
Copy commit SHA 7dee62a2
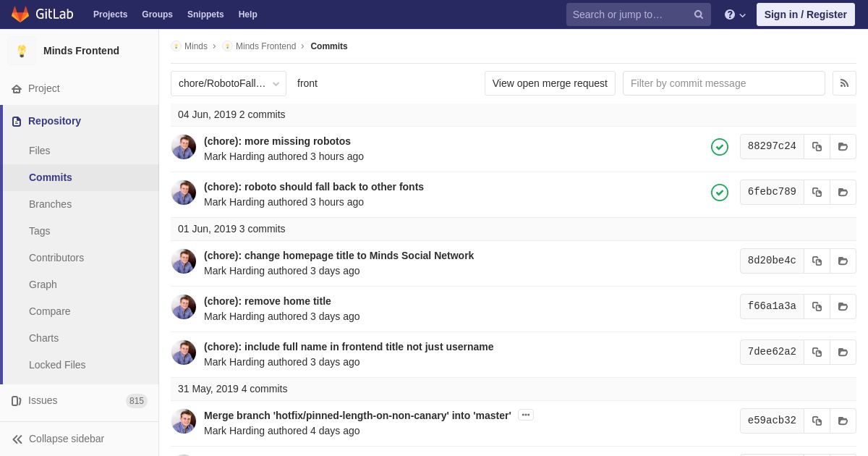click(817, 352)
